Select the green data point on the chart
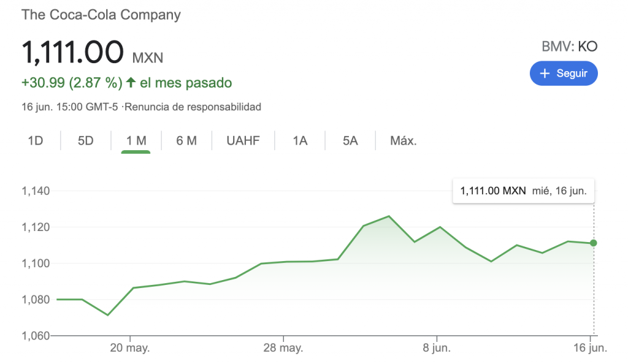The image size is (628, 364). pyautogui.click(x=592, y=243)
